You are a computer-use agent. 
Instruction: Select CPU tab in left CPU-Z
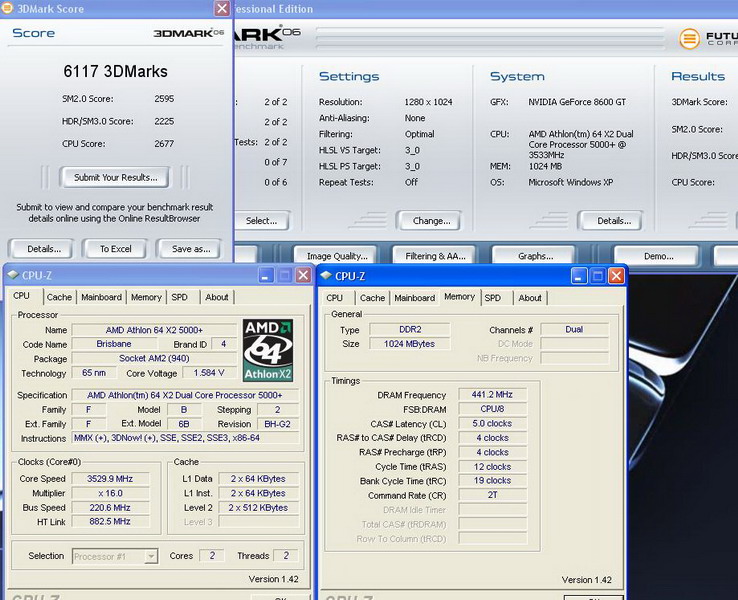(x=22, y=296)
